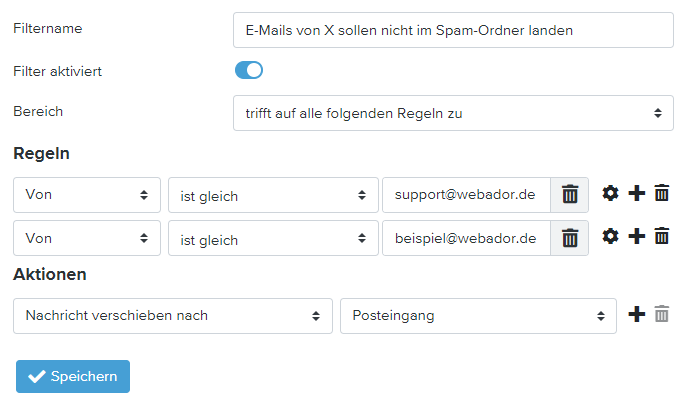The width and height of the screenshot is (685, 409).
Task: Click the Speichern button
Action: point(73,376)
